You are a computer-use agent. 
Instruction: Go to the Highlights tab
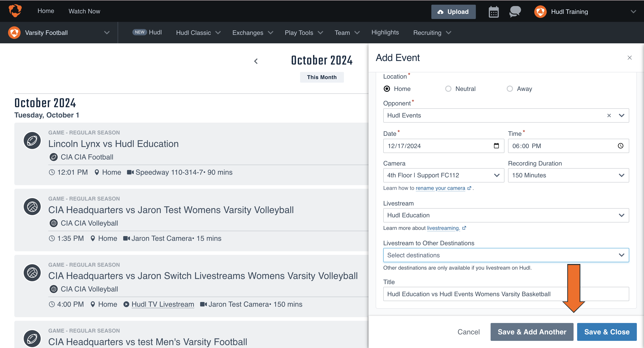[385, 32]
